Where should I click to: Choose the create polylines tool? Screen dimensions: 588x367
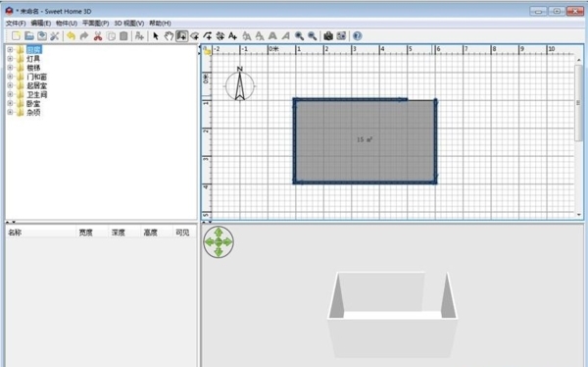[x=208, y=36]
